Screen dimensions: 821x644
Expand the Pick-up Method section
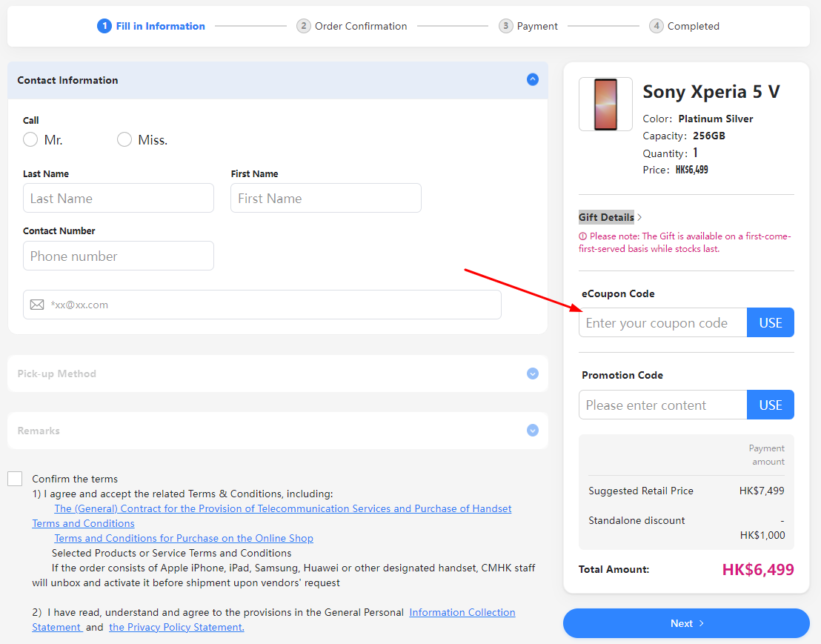(x=533, y=374)
